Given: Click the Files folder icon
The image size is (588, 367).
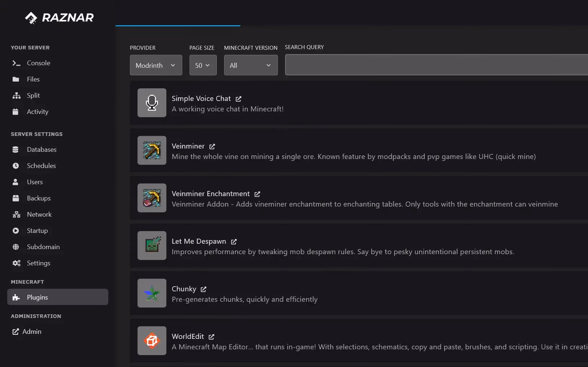Looking at the screenshot, I should [16, 79].
